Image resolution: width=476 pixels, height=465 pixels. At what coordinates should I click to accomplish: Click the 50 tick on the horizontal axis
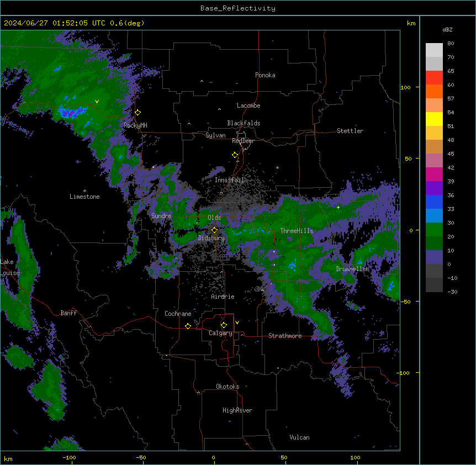tap(284, 457)
